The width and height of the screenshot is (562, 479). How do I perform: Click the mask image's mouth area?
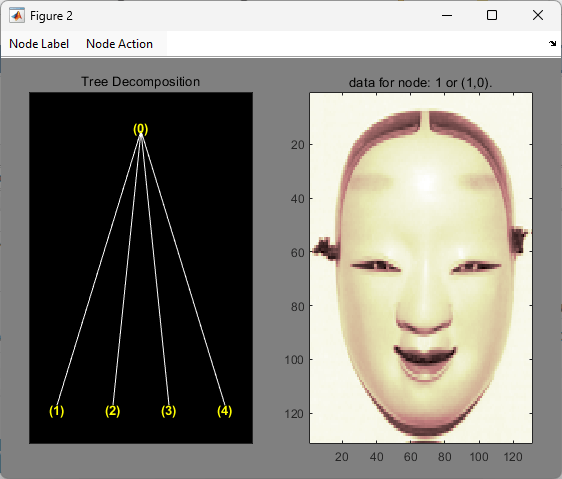(425, 356)
